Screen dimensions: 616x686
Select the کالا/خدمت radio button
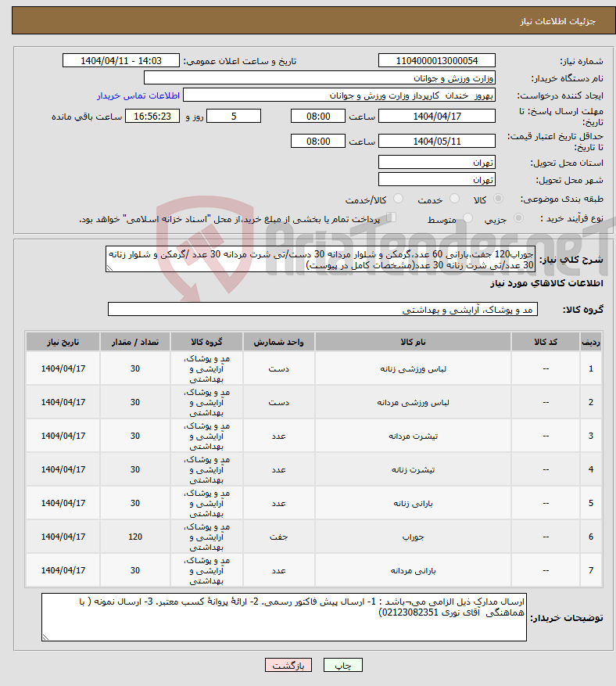click(x=398, y=199)
